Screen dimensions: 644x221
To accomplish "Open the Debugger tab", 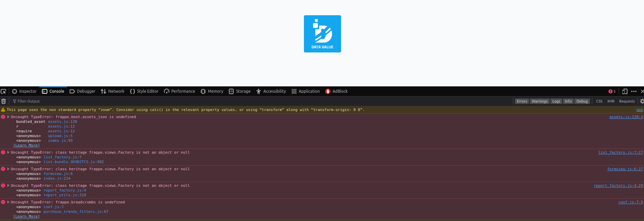I will (x=82, y=91).
